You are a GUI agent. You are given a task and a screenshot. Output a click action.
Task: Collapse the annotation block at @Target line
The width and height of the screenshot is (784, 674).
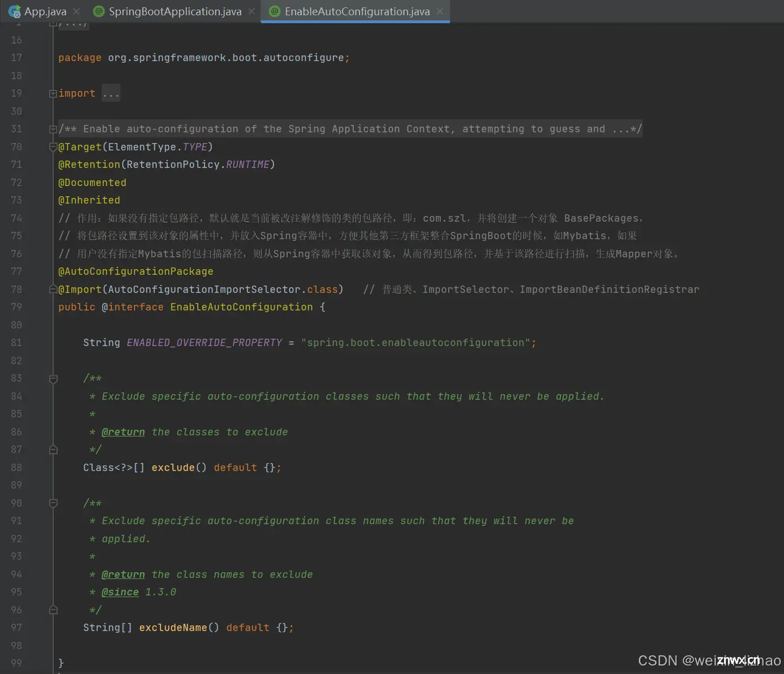(53, 147)
